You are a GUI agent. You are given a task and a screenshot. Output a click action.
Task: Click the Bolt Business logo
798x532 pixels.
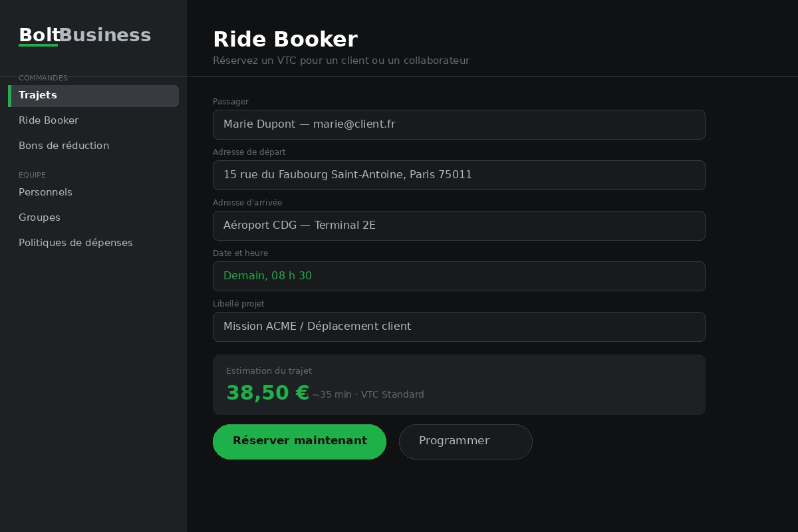[85, 35]
